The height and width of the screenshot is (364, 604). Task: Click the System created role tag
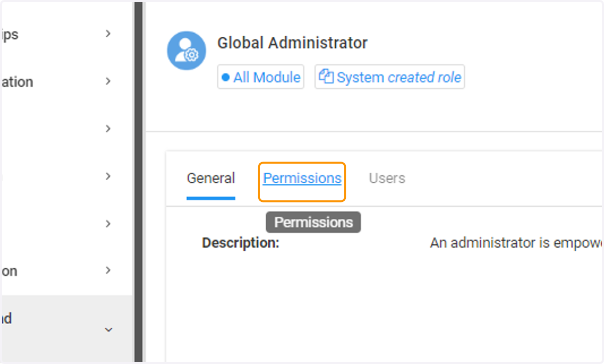click(390, 77)
